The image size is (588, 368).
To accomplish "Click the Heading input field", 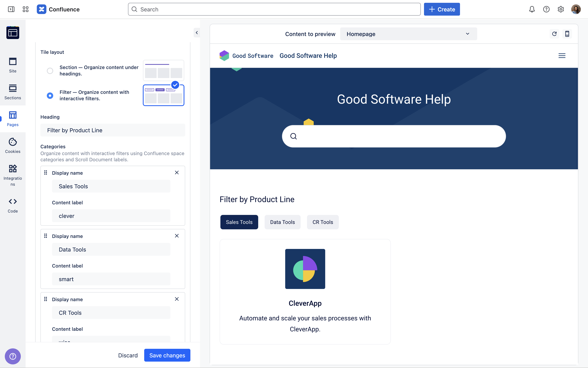I will 113,130.
